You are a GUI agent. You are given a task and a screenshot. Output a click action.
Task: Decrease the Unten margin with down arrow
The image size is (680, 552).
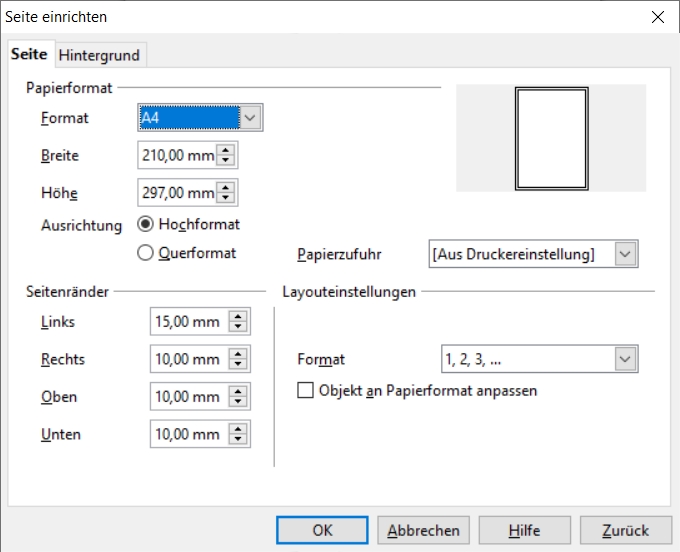pyautogui.click(x=238, y=440)
